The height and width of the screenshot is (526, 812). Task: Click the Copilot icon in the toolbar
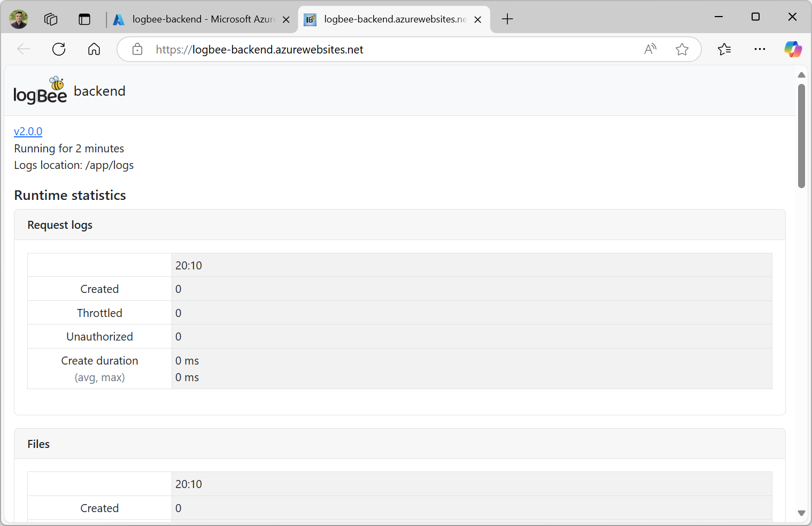793,49
